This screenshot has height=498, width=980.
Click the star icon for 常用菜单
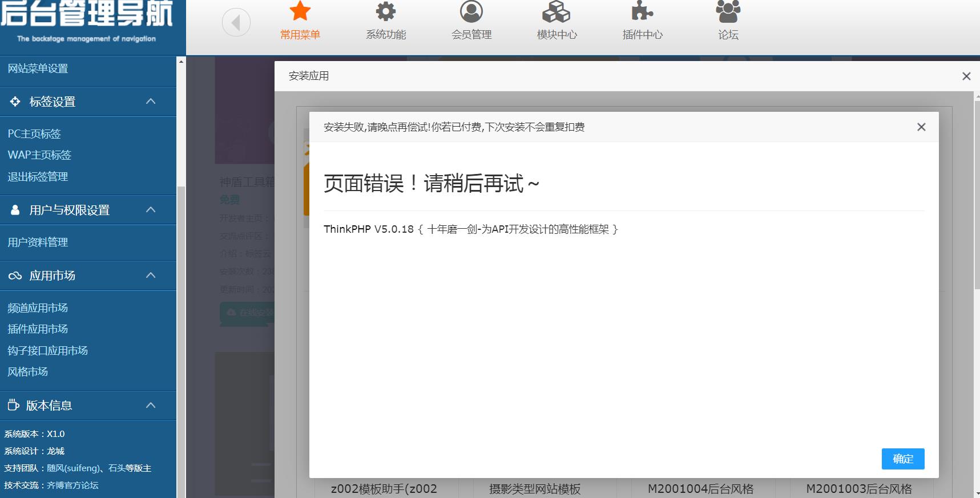300,11
